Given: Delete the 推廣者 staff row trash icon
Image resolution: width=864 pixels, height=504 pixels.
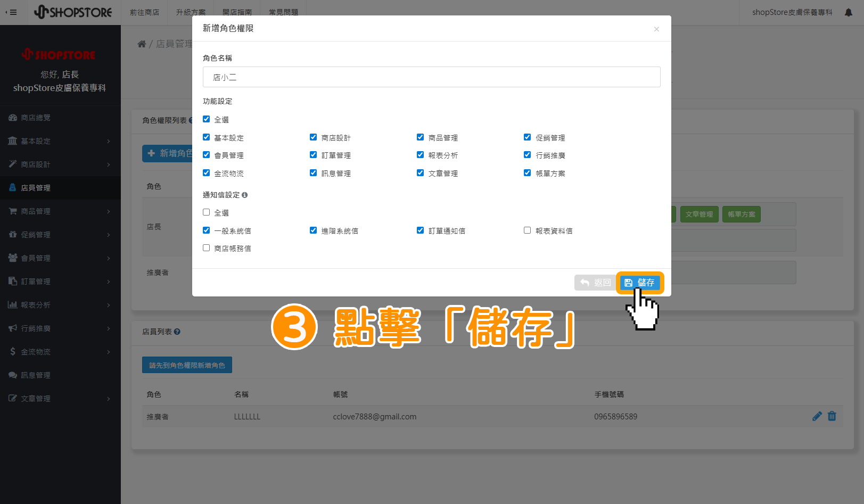Looking at the screenshot, I should point(832,416).
